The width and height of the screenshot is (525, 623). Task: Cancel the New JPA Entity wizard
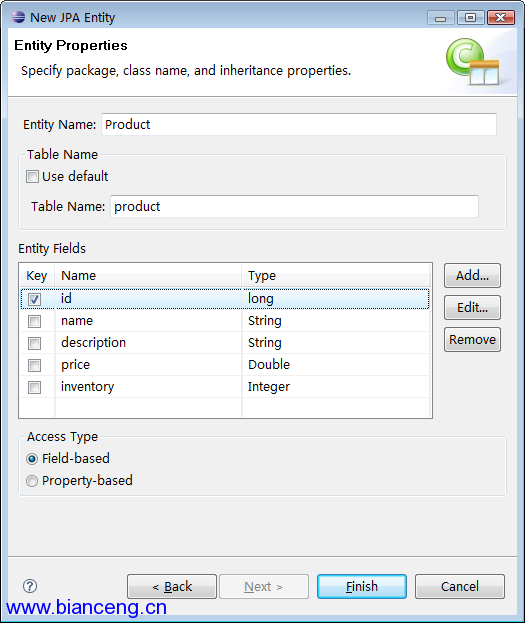point(460,586)
